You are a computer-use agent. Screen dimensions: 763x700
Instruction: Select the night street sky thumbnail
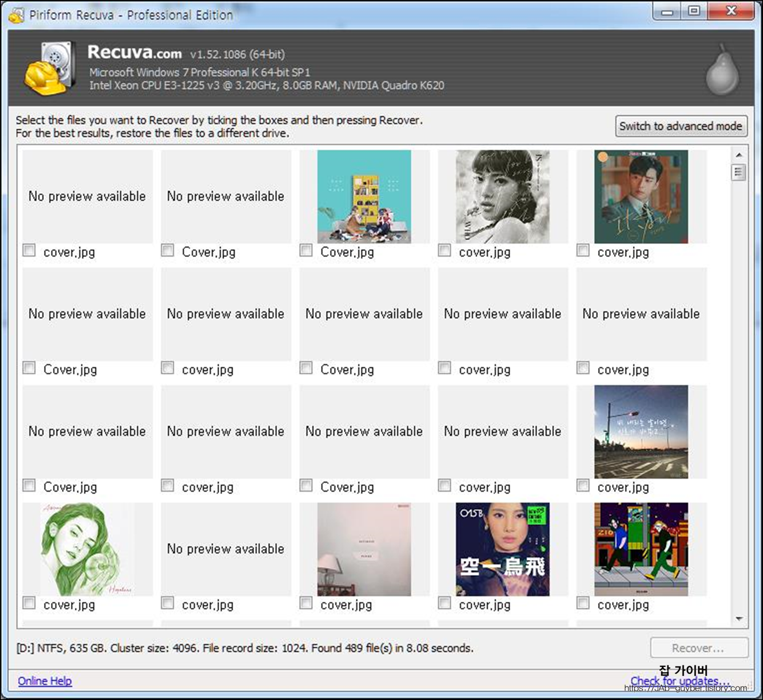coord(641,432)
